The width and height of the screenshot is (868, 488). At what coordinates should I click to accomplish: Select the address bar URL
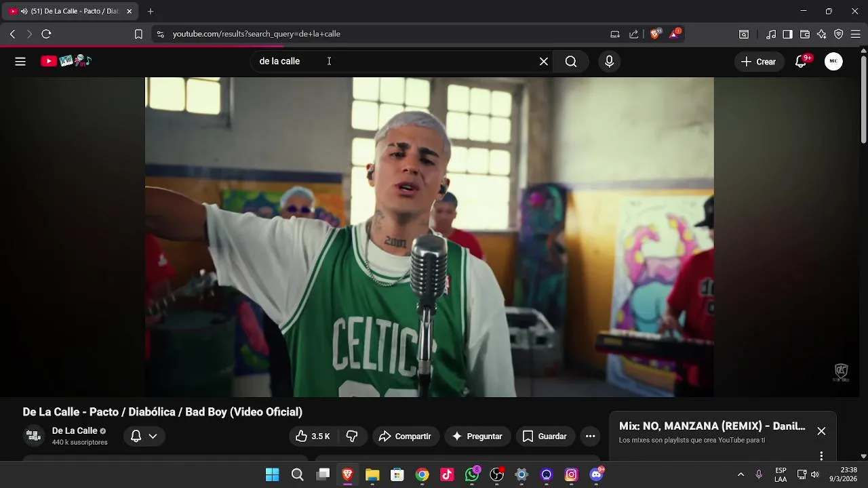256,34
